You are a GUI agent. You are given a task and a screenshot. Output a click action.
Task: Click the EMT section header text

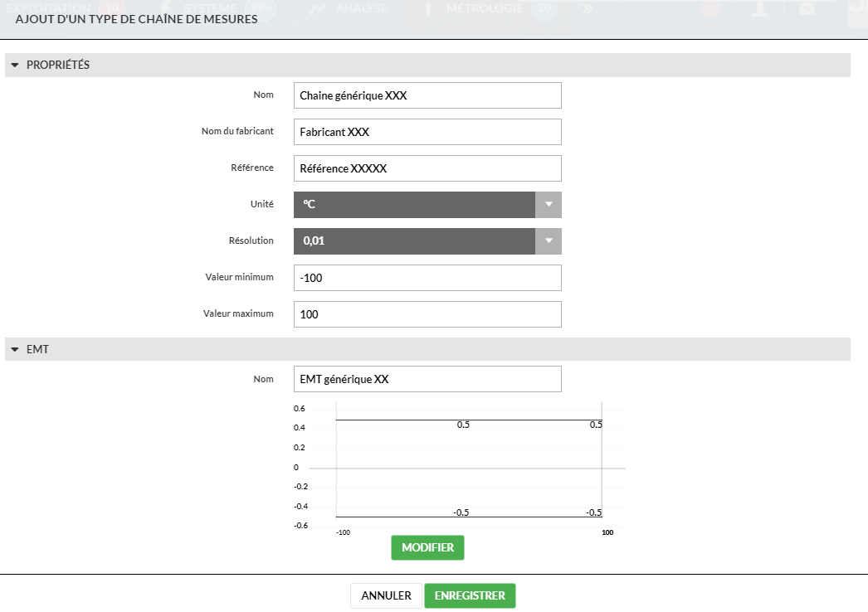[37, 350]
